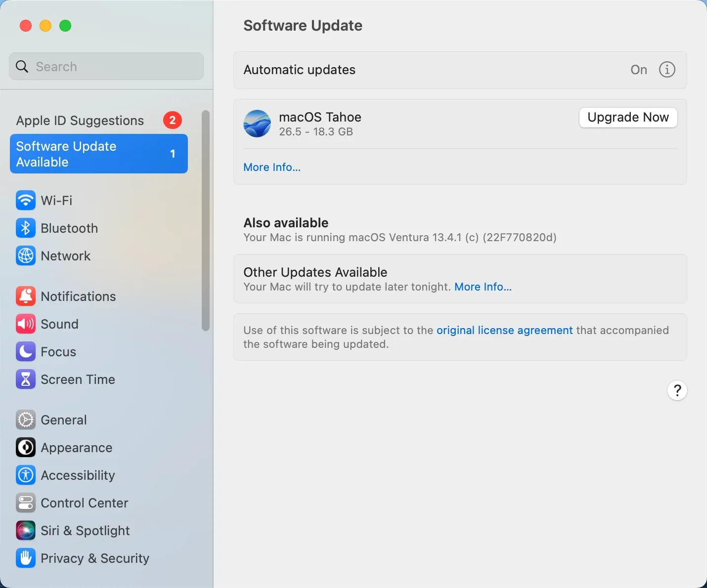Click the Bluetooth icon in sidebar
Image resolution: width=707 pixels, height=588 pixels.
pos(26,228)
